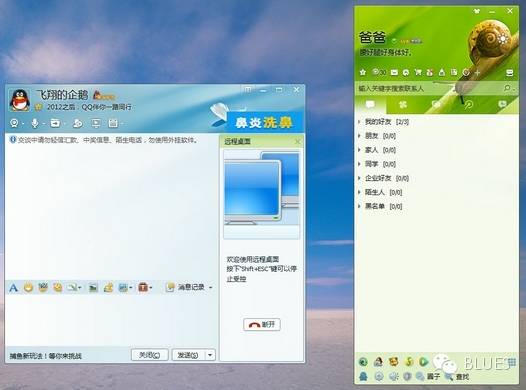
Task: Click the 关闭(C) button
Action: (x=150, y=355)
